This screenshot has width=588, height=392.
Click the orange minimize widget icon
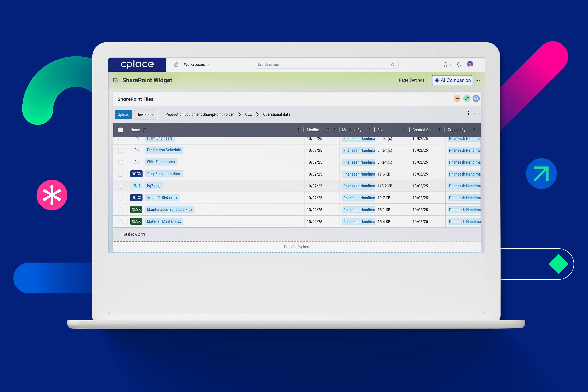click(x=457, y=99)
